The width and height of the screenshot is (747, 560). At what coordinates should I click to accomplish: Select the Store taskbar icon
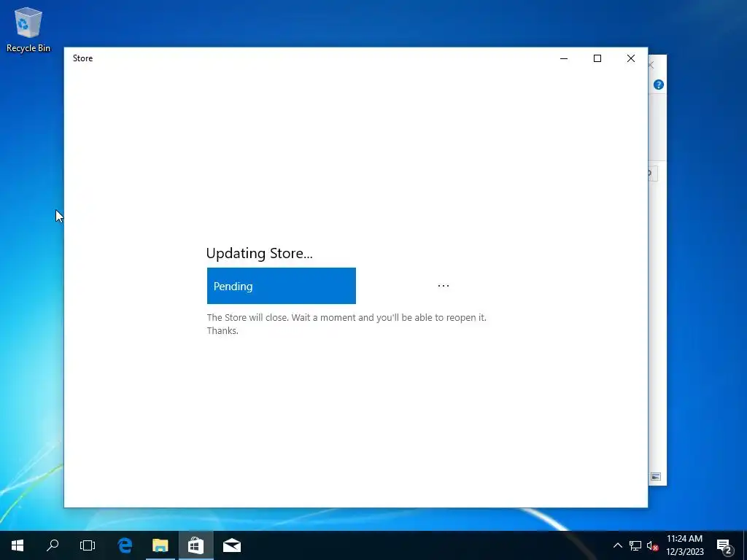pyautogui.click(x=196, y=545)
